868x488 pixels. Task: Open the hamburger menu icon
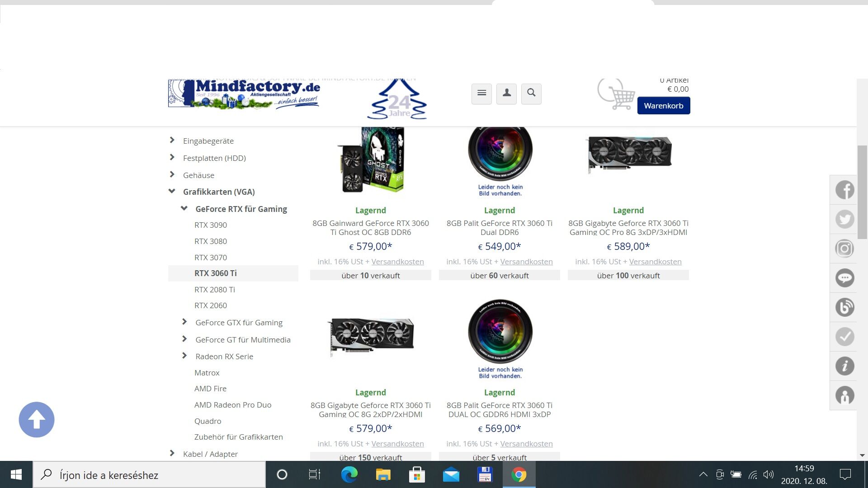pyautogui.click(x=481, y=94)
